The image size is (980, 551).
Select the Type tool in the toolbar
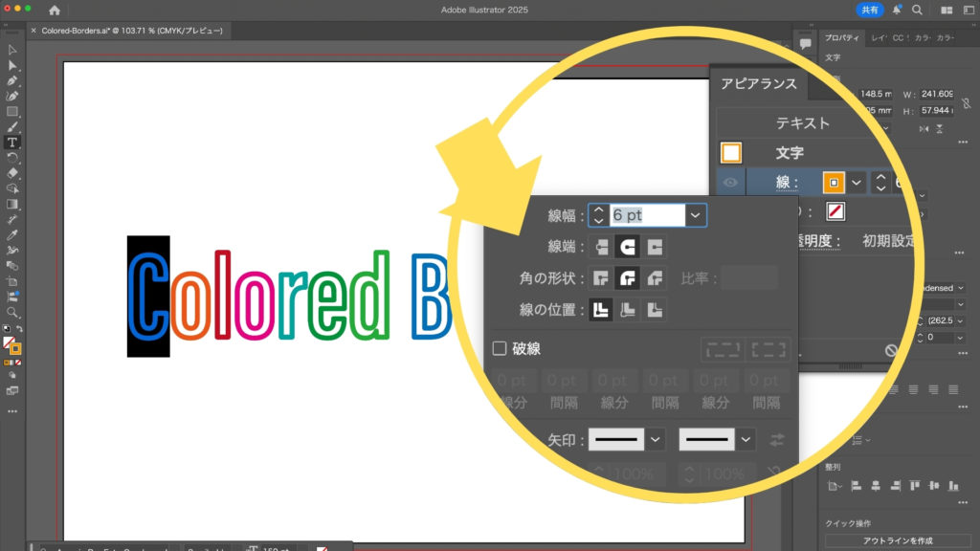pyautogui.click(x=12, y=143)
